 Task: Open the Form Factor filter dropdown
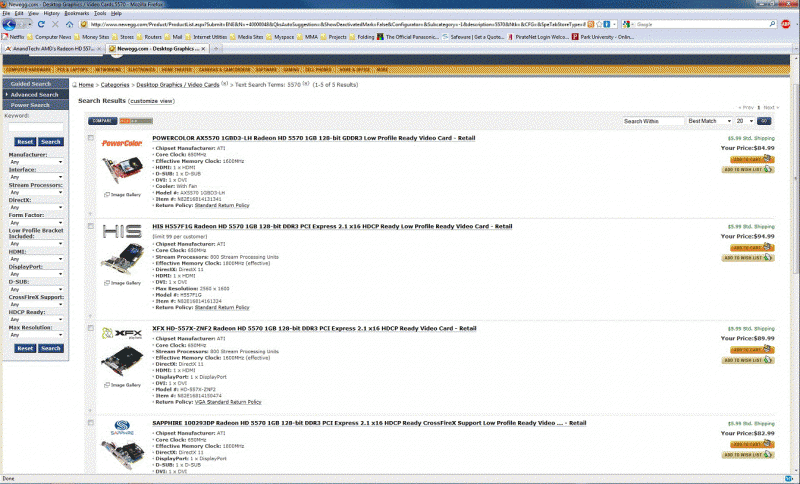coord(36,223)
